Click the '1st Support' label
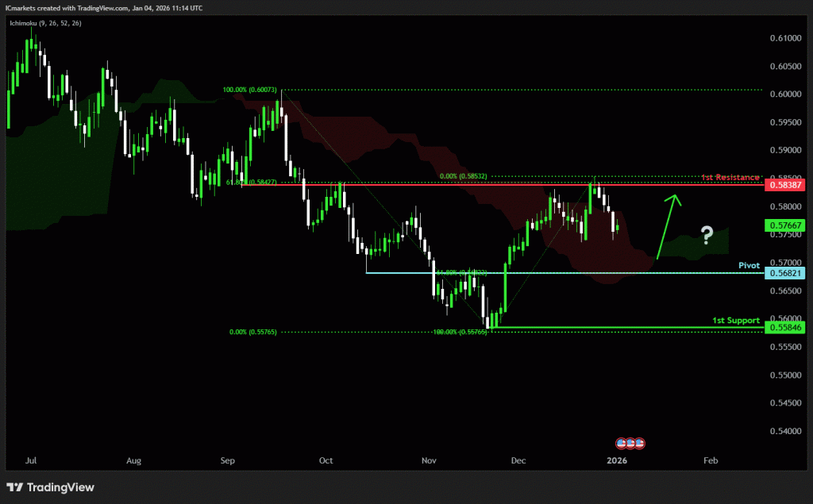 735,320
